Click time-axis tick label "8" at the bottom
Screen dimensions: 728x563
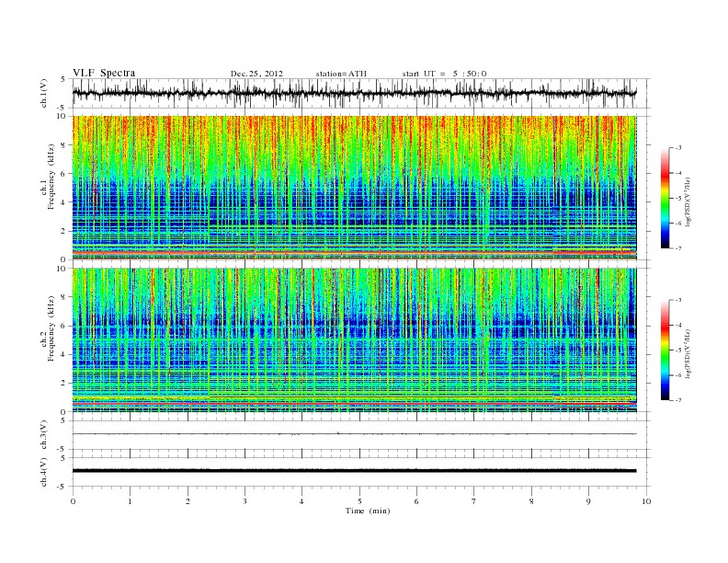point(531,501)
